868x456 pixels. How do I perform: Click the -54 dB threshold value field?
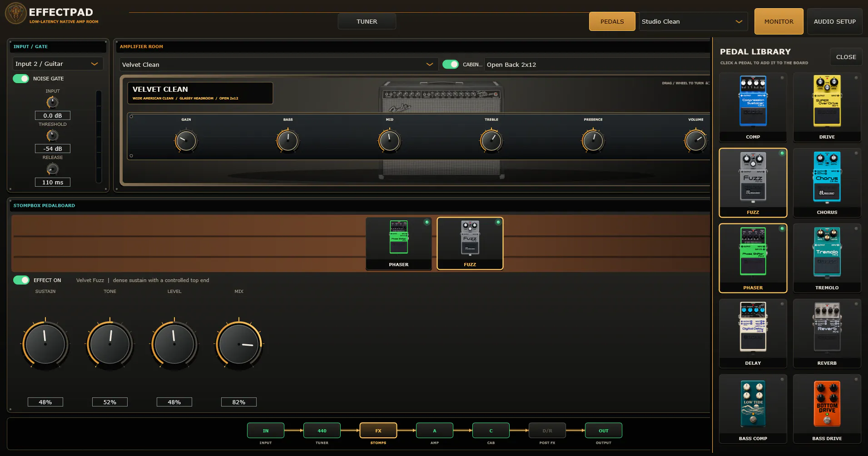tap(53, 149)
